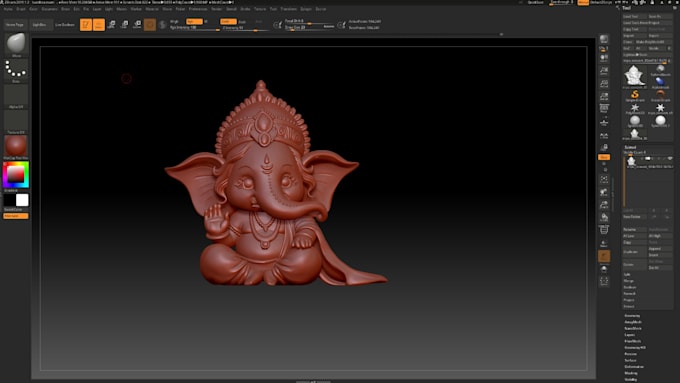Open the Document menu
The height and width of the screenshot is (383, 680).
coord(49,9)
